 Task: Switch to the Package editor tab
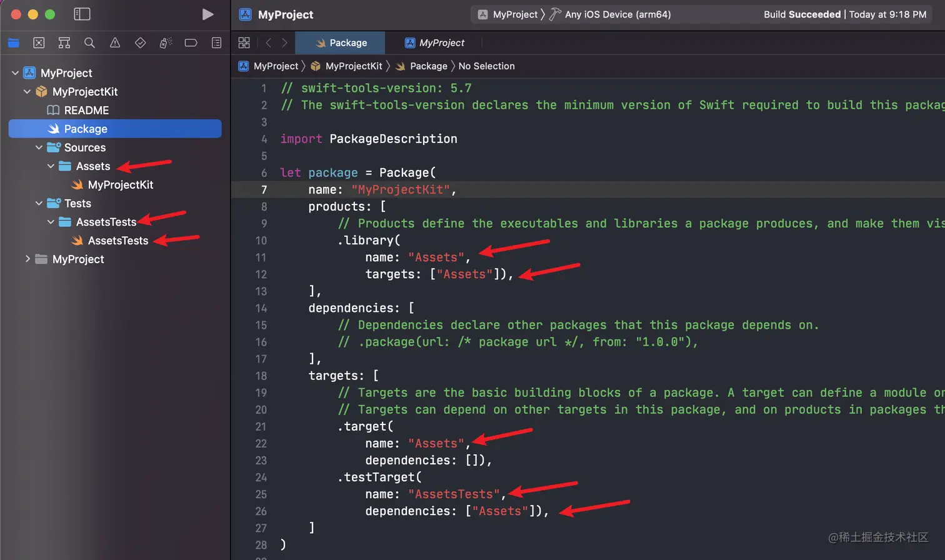click(341, 42)
